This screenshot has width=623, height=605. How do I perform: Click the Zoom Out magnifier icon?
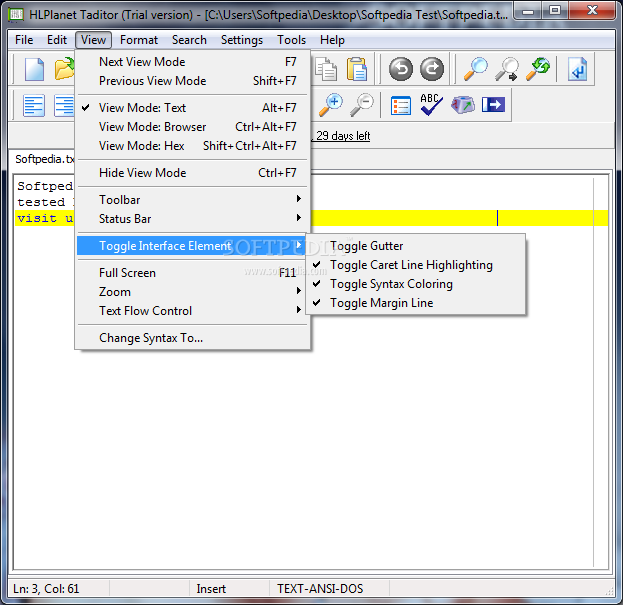[362, 105]
